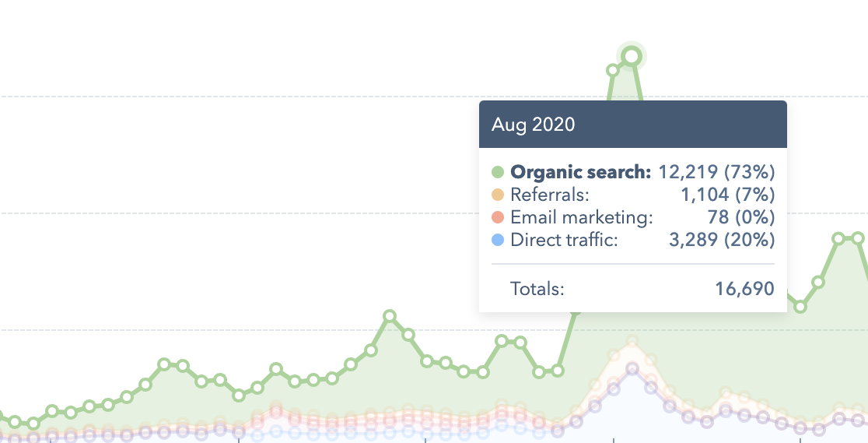868x443 pixels.
Task: Click the purple Direct traffic peak point below tooltip
Action: (632, 369)
